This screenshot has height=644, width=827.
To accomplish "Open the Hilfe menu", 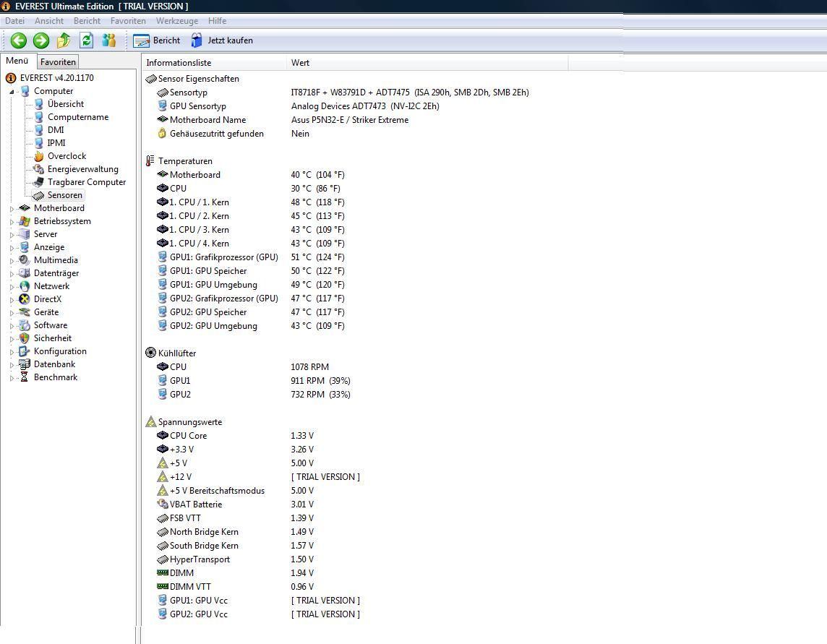I will [218, 21].
